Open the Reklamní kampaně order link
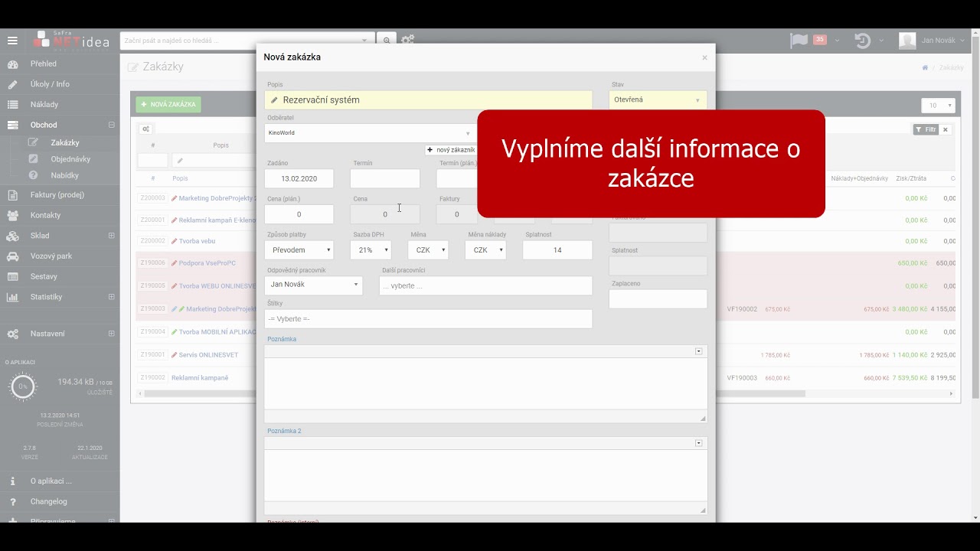Screen dimensions: 980x551 click(x=200, y=377)
